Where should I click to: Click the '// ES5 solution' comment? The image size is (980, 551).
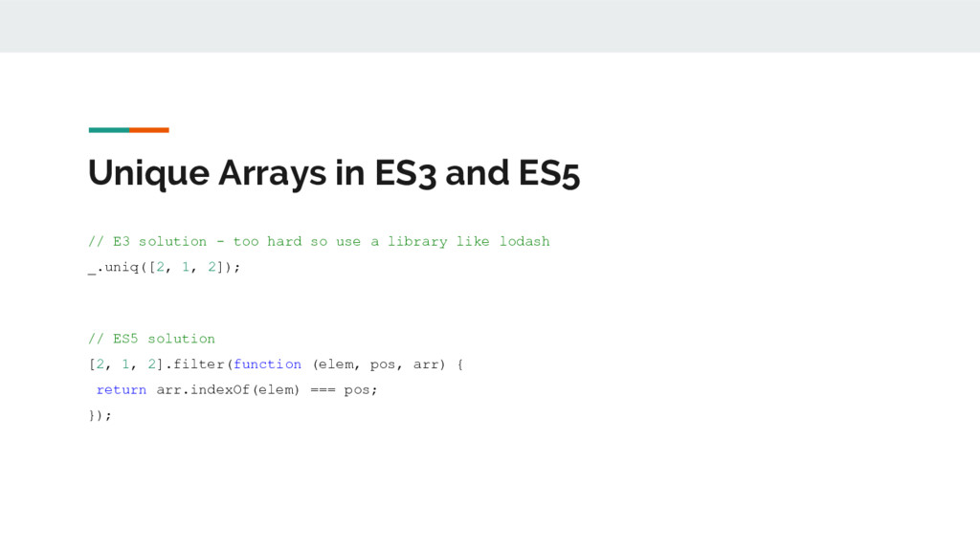click(x=152, y=339)
